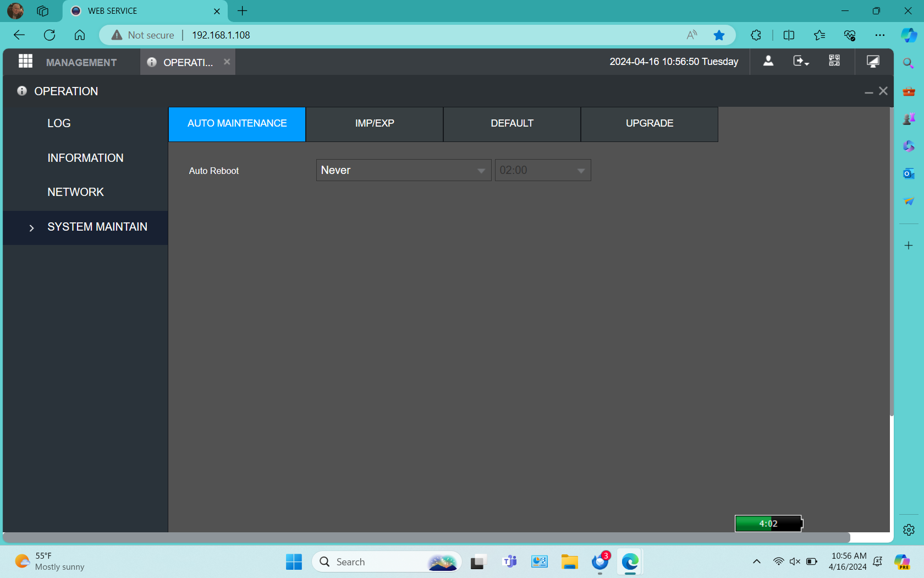Click the monitor display icon

[x=873, y=61]
